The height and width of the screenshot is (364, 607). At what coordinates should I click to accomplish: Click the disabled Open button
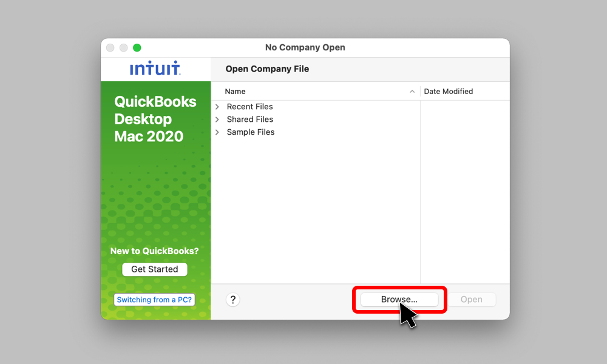(x=471, y=300)
